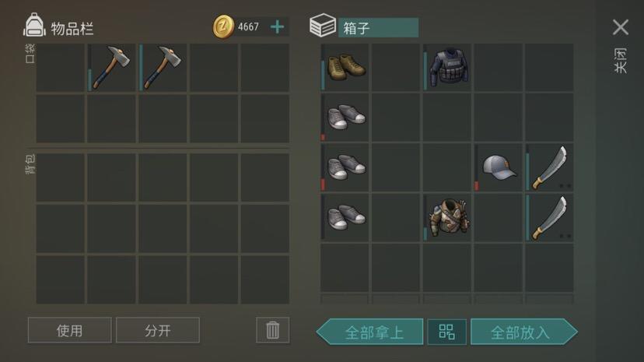The height and width of the screenshot is (362, 644).
Task: Close the inventory with the X button
Action: pos(621,27)
